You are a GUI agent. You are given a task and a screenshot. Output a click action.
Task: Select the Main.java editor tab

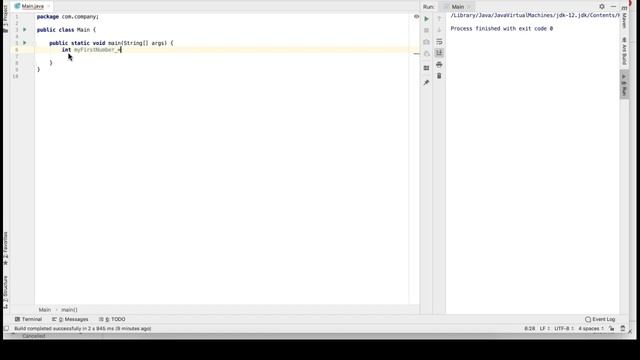(x=32, y=6)
